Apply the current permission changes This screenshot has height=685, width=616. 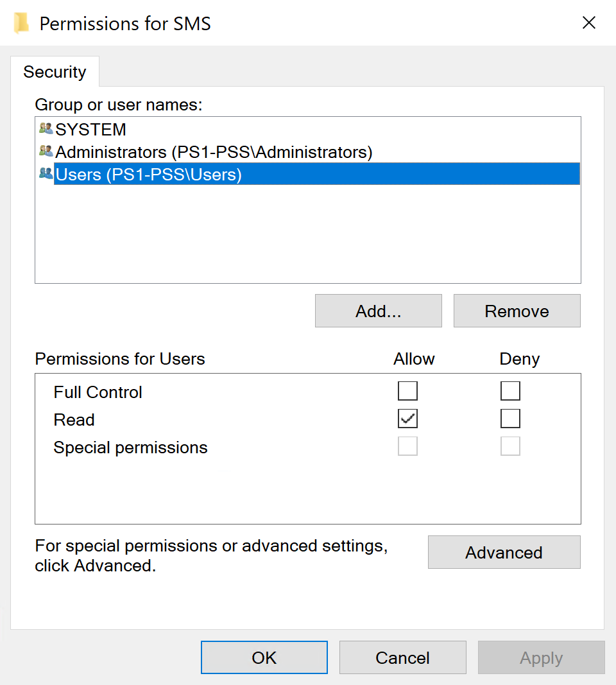click(541, 657)
